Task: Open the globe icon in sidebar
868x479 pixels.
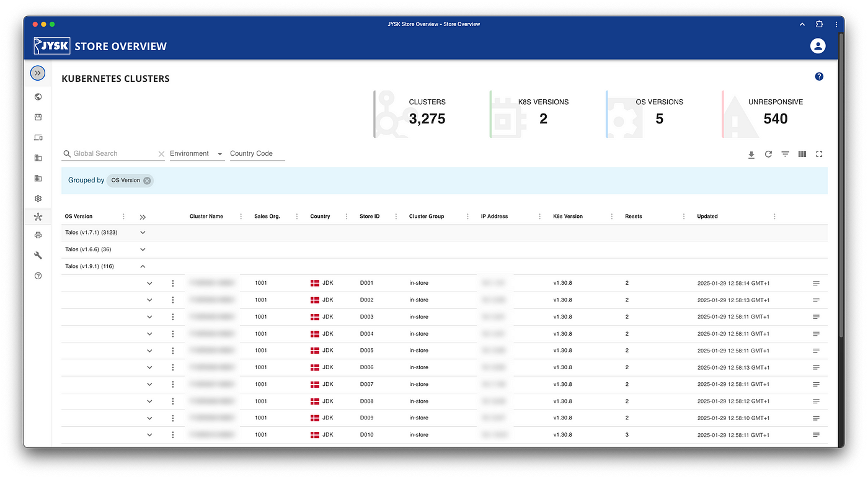Action: click(x=38, y=97)
